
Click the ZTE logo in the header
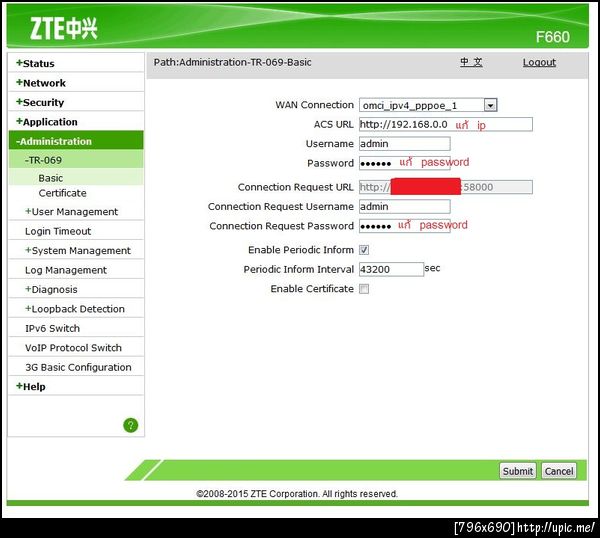pyautogui.click(x=64, y=29)
